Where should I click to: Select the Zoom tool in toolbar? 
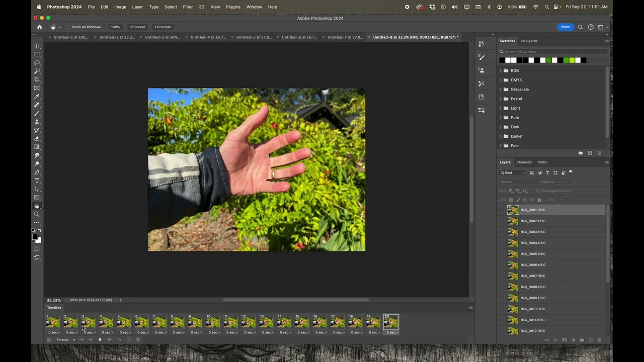click(x=37, y=214)
